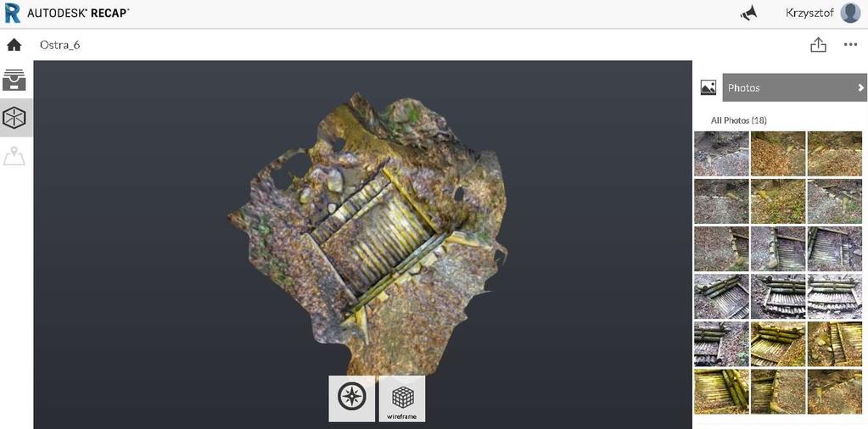Viewport: 868px width, 429px height.
Task: Open the first thumbnail in second photo row
Action: (721, 201)
